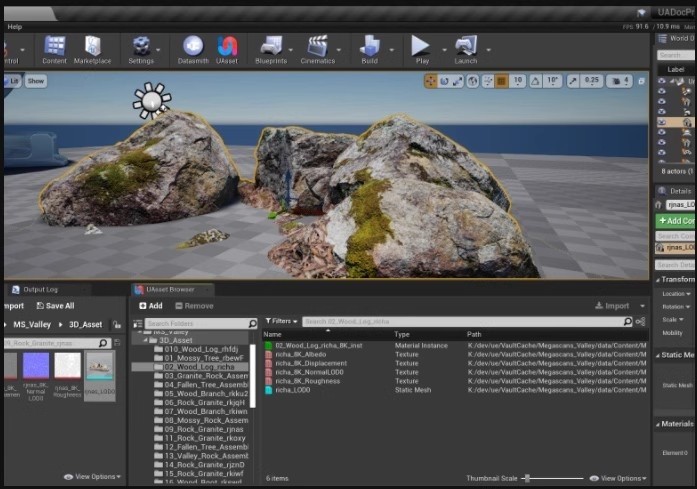This screenshot has width=697, height=489.
Task: Open the Cinematics toolbar button
Action: click(317, 50)
